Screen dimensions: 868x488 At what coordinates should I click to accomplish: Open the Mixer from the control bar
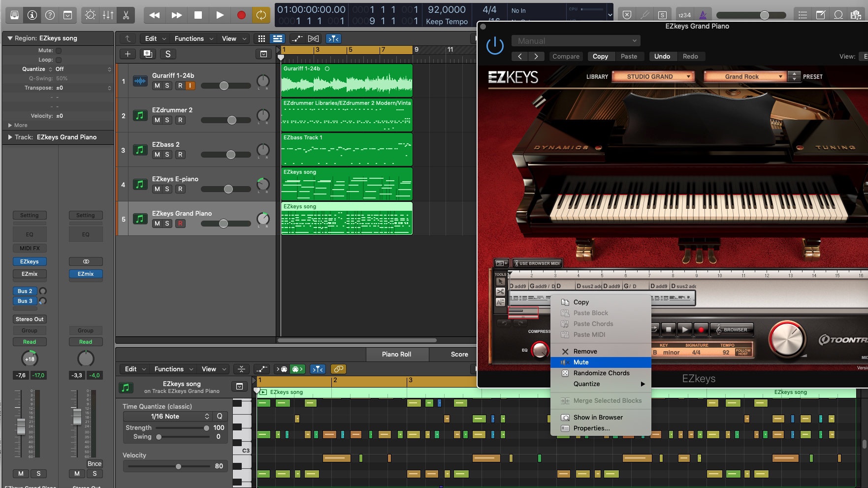[x=108, y=15]
